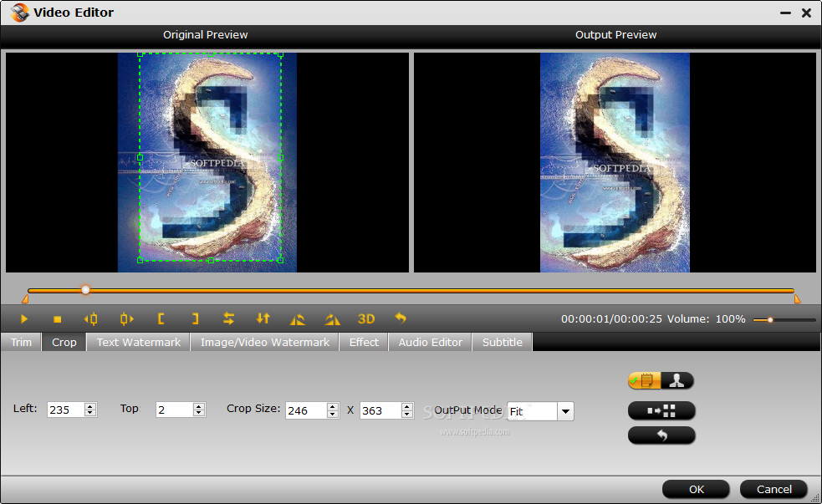Screen dimensions: 822x504
Task: Switch to the Subtitle tab
Action: click(503, 342)
